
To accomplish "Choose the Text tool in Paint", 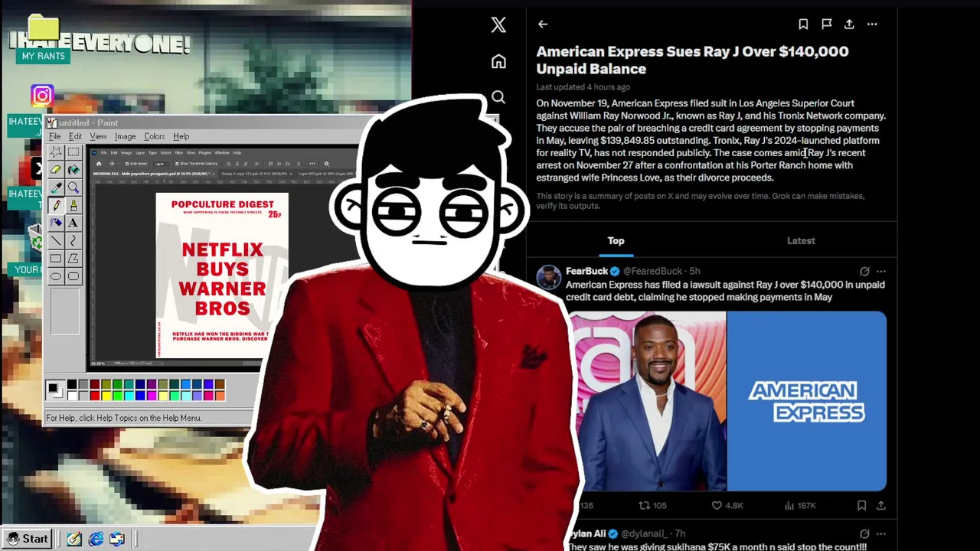I will pos(73,223).
